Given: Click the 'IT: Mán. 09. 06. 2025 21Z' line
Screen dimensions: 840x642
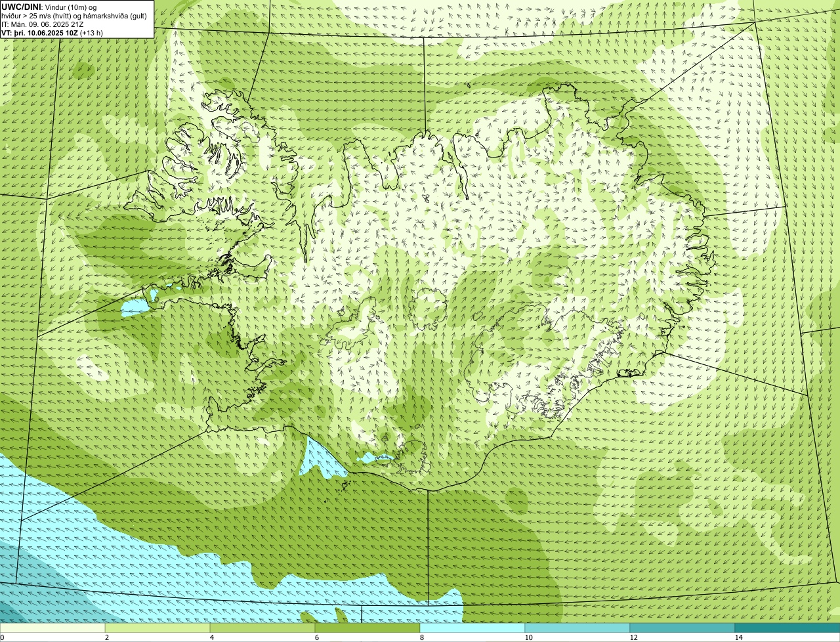Looking at the screenshot, I should (43, 24).
